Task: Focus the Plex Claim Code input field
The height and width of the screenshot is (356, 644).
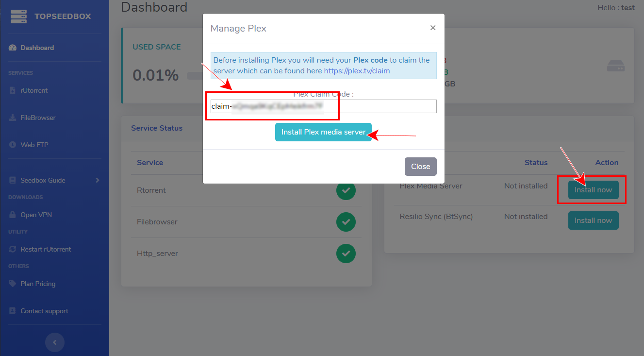Action: pos(379,106)
